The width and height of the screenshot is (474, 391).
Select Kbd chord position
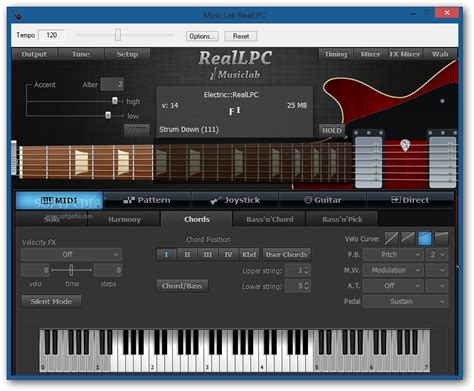[x=249, y=254]
